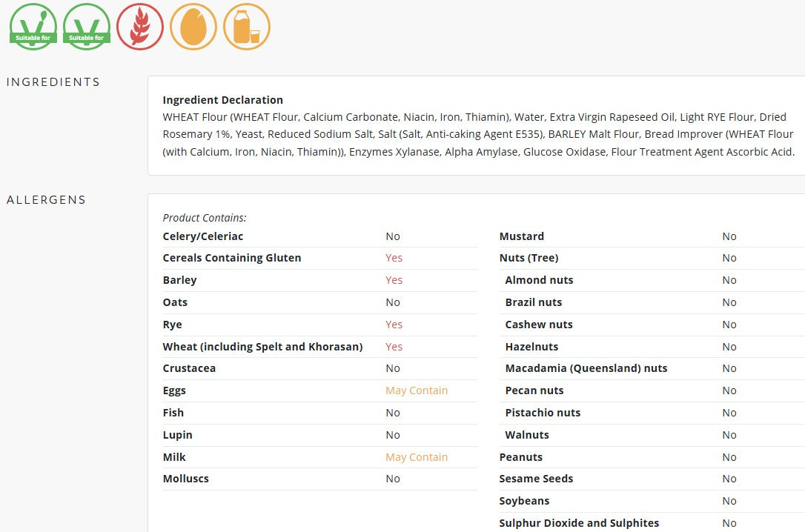Select the Wheat (including Spelt and Khorasan) label
Image resolution: width=805 pixels, height=532 pixels.
263,347
